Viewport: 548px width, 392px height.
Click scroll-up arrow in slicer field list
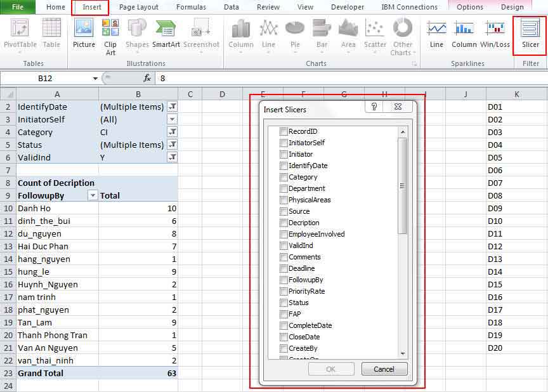point(403,132)
